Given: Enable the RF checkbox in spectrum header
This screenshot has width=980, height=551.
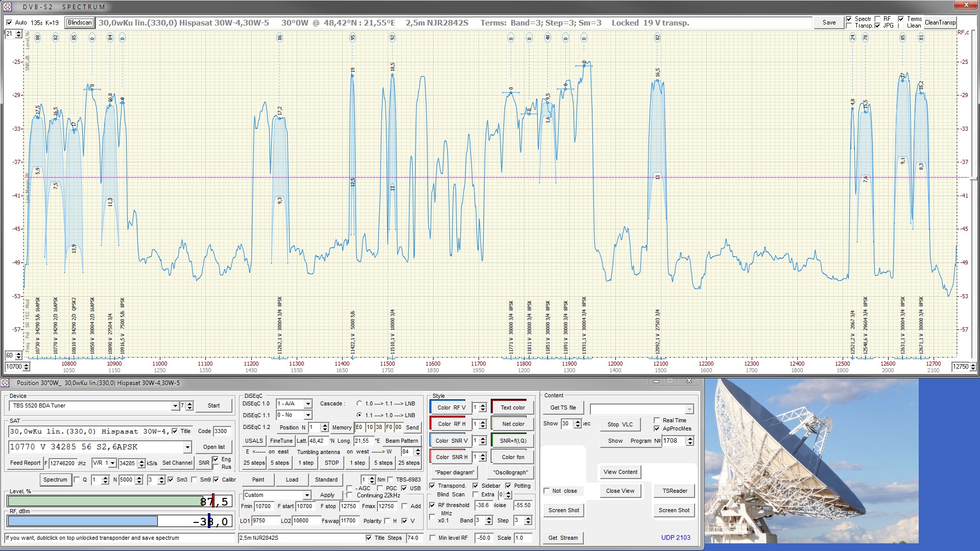Looking at the screenshot, I should 877,19.
